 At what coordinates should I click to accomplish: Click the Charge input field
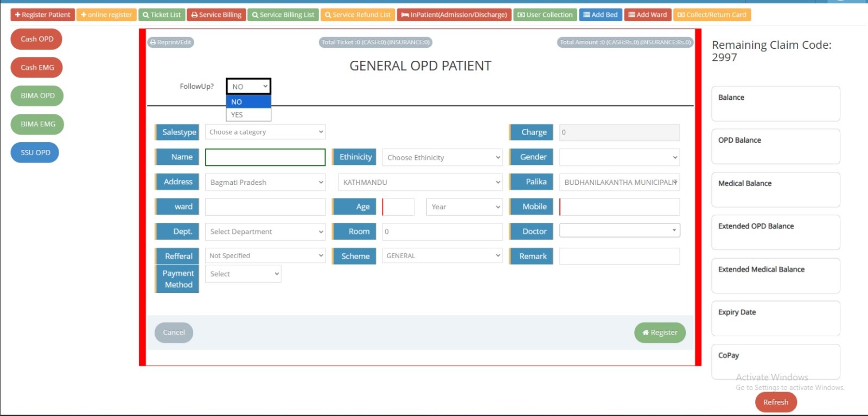pos(620,132)
